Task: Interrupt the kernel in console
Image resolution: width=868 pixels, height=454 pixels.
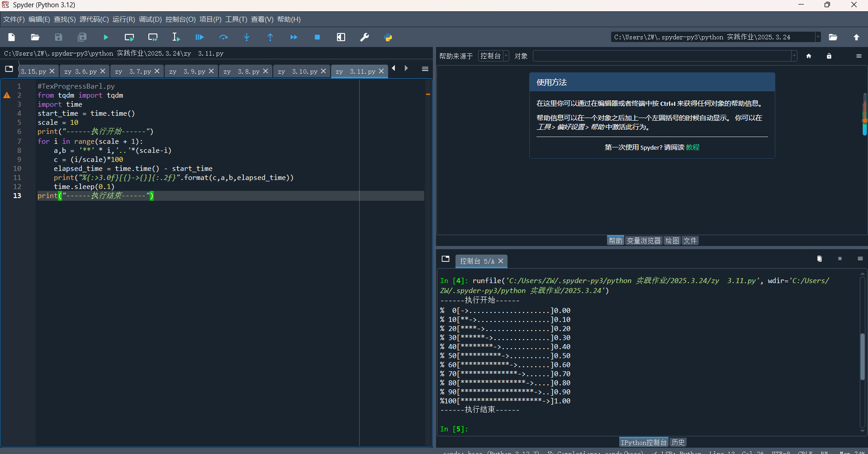Action: pyautogui.click(x=840, y=259)
